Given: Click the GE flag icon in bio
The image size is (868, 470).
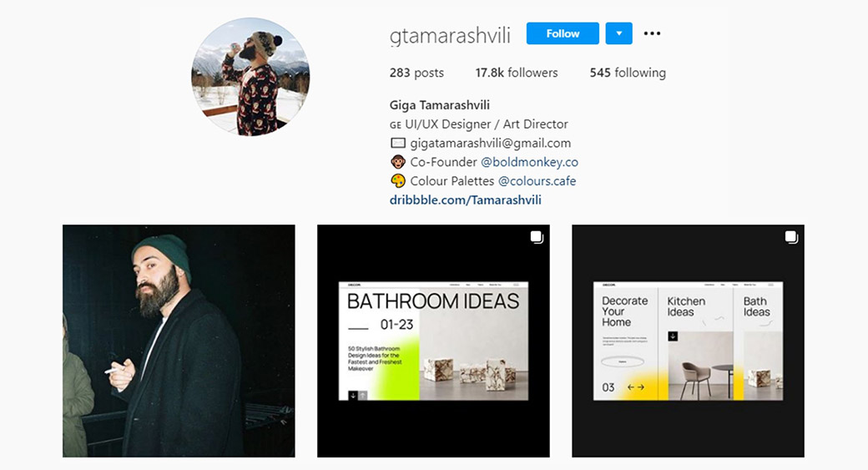Looking at the screenshot, I should [x=396, y=125].
